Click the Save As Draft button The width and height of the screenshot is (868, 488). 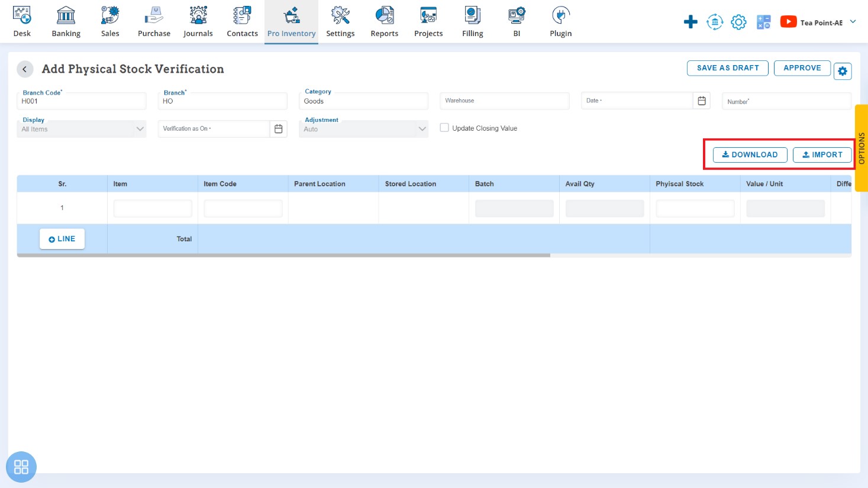(727, 68)
